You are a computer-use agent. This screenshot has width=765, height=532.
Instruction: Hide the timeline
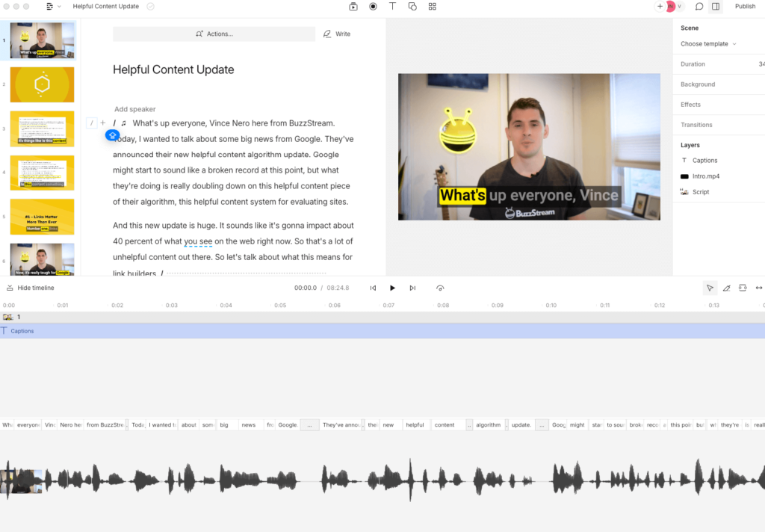[30, 288]
